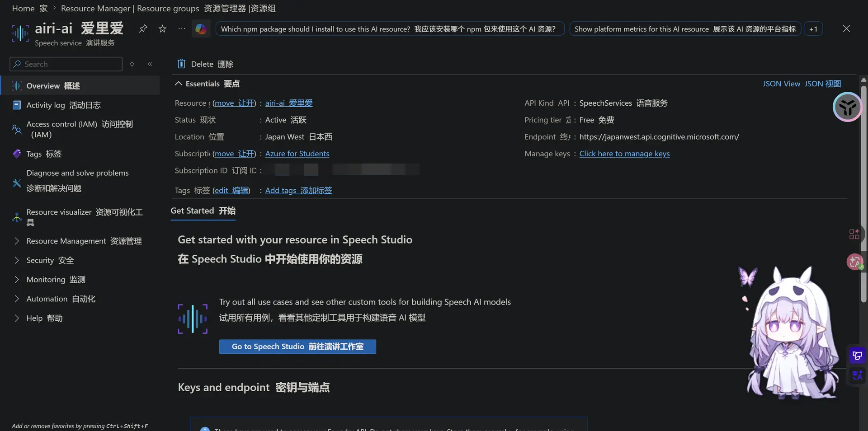Click the Japan West location value

point(298,137)
